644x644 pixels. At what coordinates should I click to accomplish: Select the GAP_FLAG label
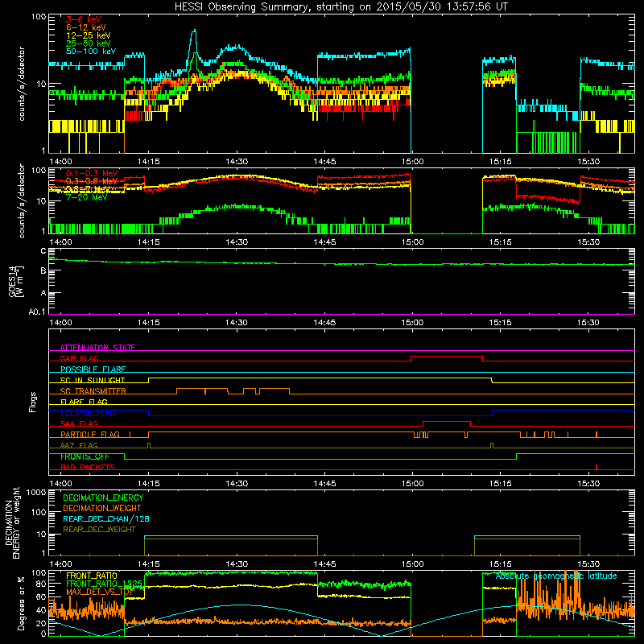tap(79, 358)
